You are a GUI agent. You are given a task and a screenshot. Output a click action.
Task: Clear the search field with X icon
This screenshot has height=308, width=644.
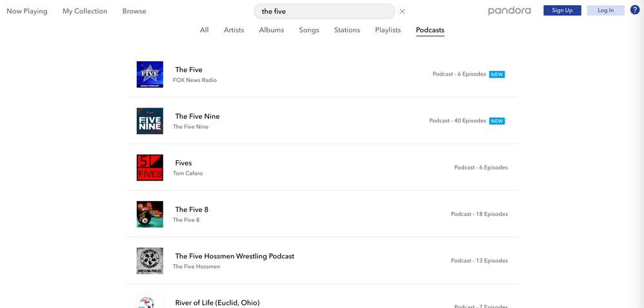click(402, 12)
